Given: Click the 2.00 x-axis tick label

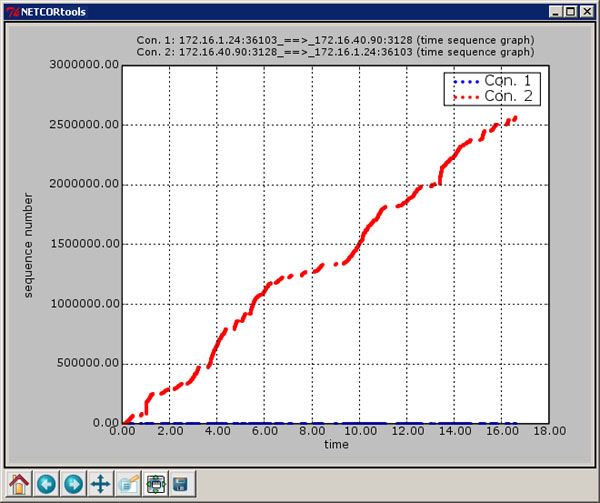Looking at the screenshot, I should coord(170,431).
